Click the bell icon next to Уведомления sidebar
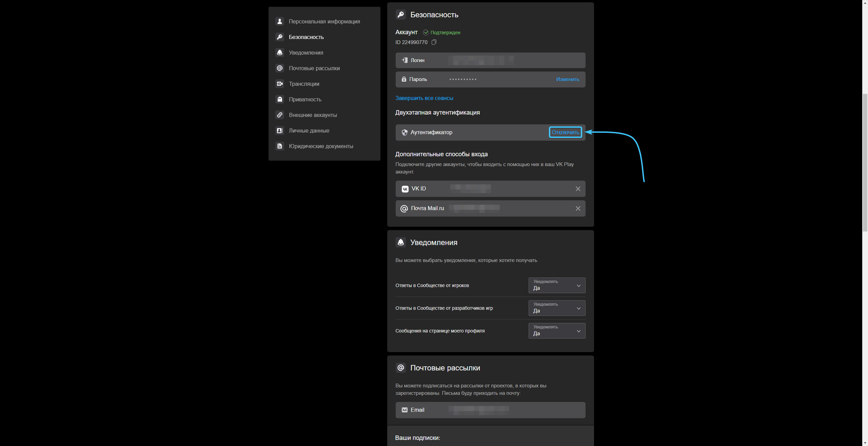Image resolution: width=868 pixels, height=446 pixels. point(280,53)
